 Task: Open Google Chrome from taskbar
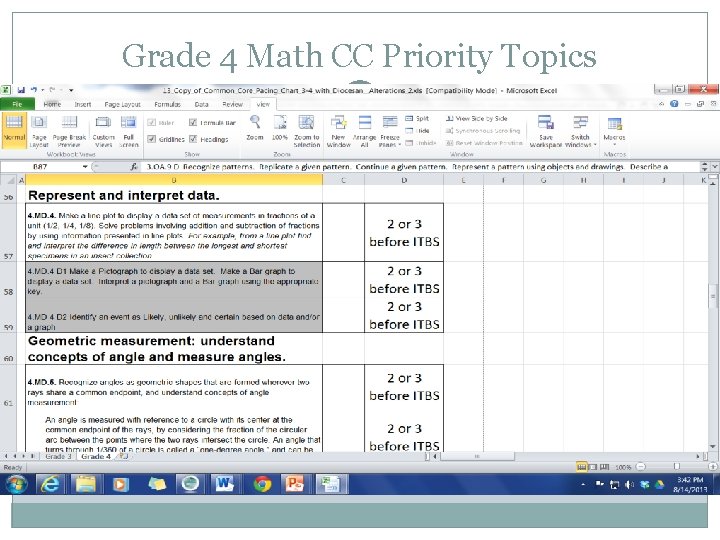pos(262,484)
